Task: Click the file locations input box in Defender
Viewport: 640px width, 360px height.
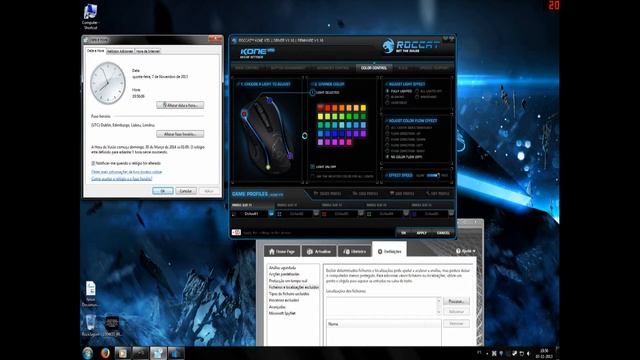Action: click(384, 306)
